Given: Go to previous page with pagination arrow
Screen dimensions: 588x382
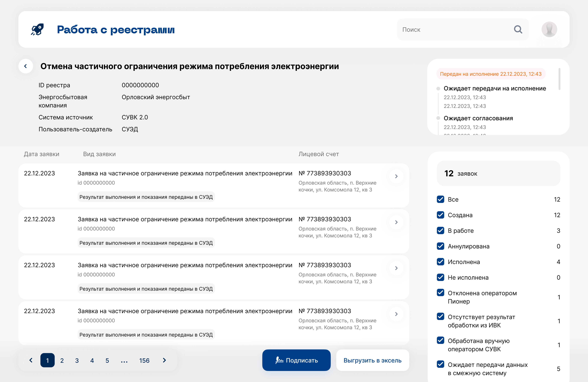Looking at the screenshot, I should click(31, 360).
